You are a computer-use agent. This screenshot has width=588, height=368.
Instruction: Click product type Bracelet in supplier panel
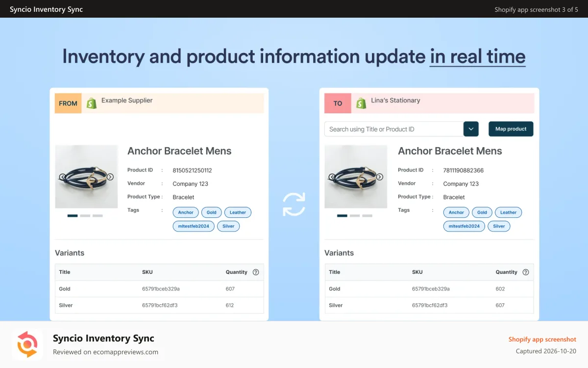click(183, 197)
